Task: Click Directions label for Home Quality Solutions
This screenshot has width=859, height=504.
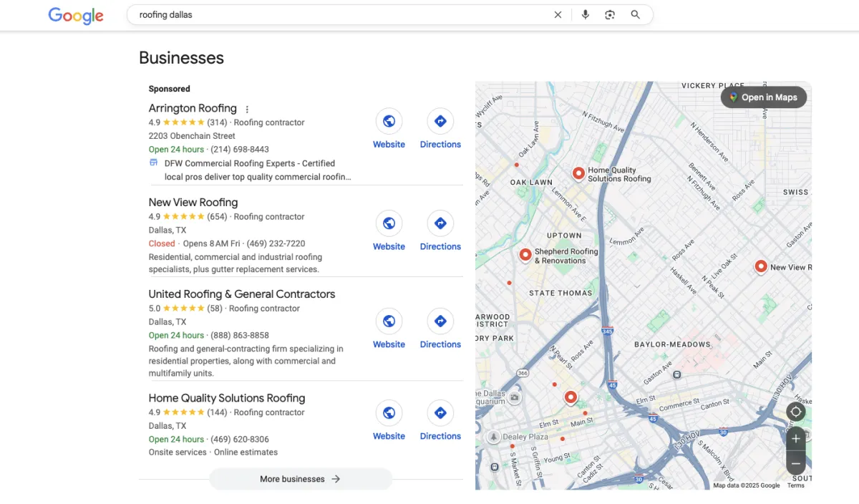Action: [x=440, y=436]
